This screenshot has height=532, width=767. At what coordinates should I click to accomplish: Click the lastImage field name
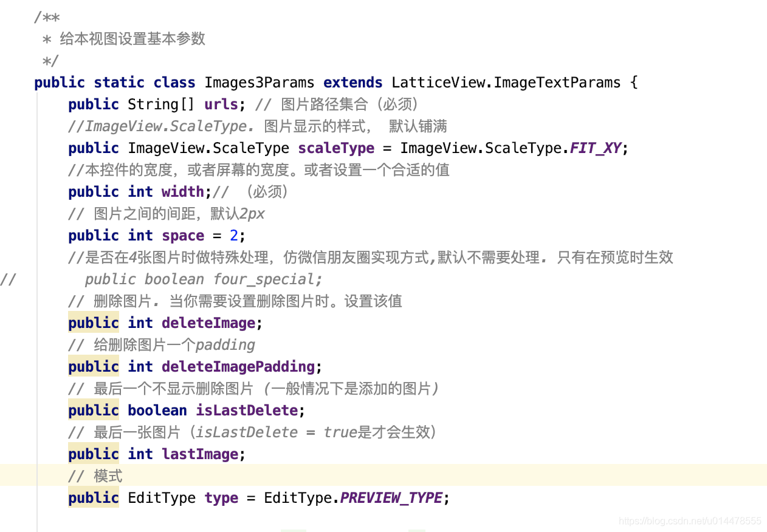pos(200,454)
